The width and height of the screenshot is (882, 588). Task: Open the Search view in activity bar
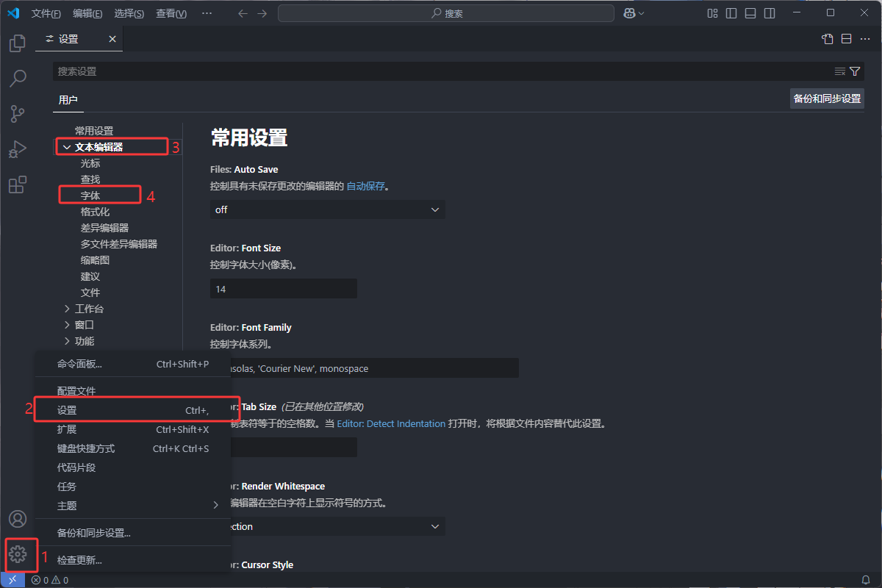click(17, 78)
